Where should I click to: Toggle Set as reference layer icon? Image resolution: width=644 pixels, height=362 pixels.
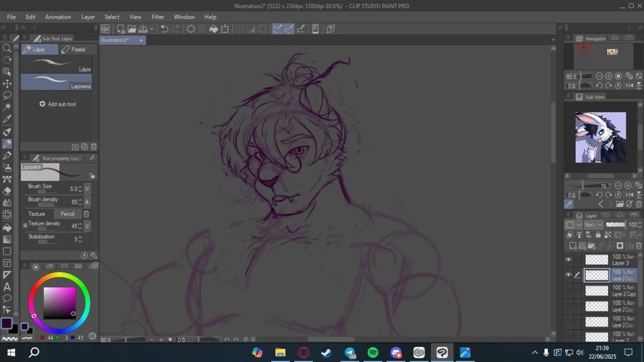579,234
